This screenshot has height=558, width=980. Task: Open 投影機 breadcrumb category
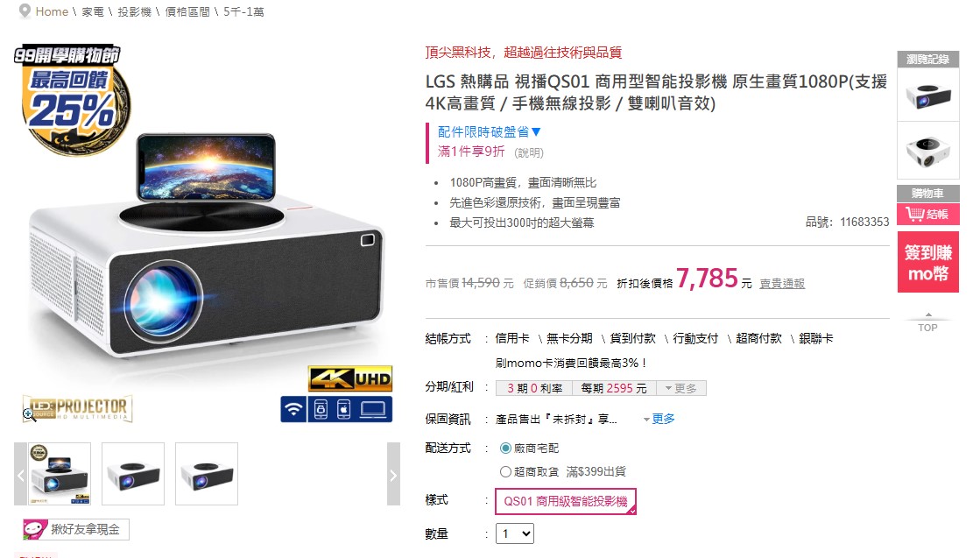click(134, 12)
